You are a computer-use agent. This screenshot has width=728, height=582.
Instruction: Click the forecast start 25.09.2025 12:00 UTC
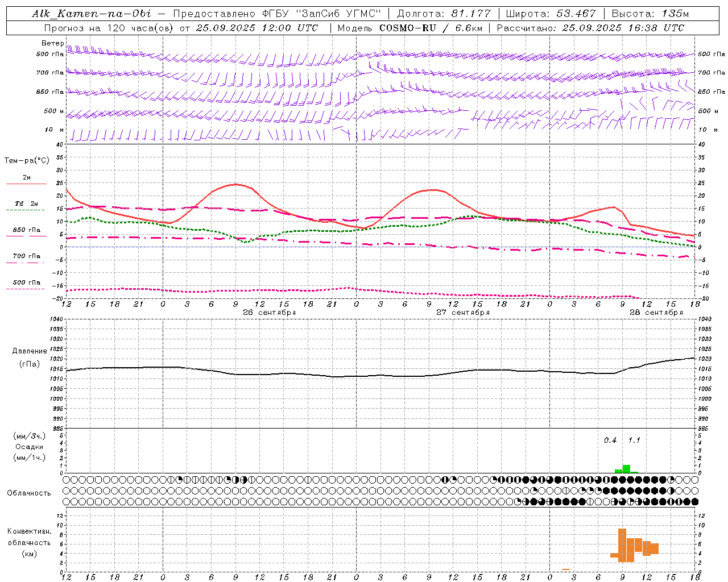tap(257, 28)
